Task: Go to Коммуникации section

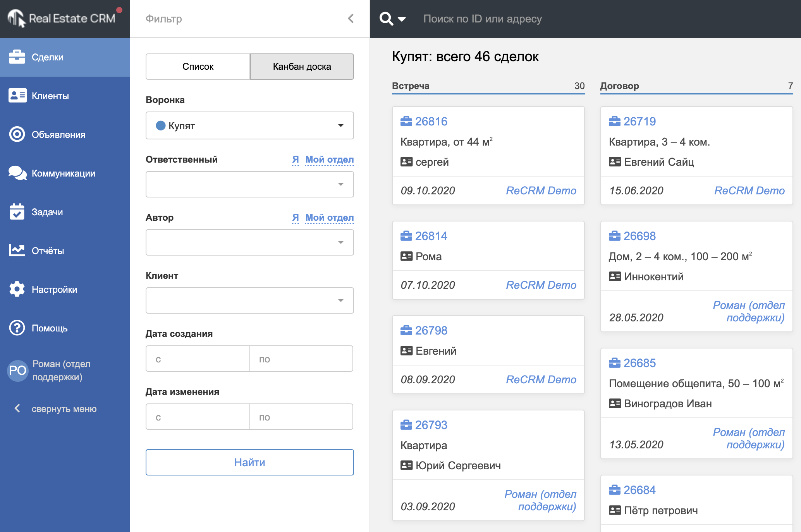Action: [65, 173]
